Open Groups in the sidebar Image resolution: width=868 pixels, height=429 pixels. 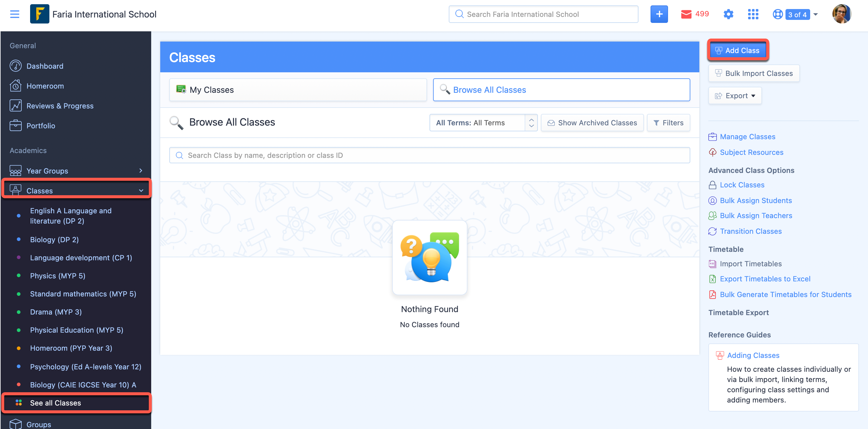coord(39,424)
